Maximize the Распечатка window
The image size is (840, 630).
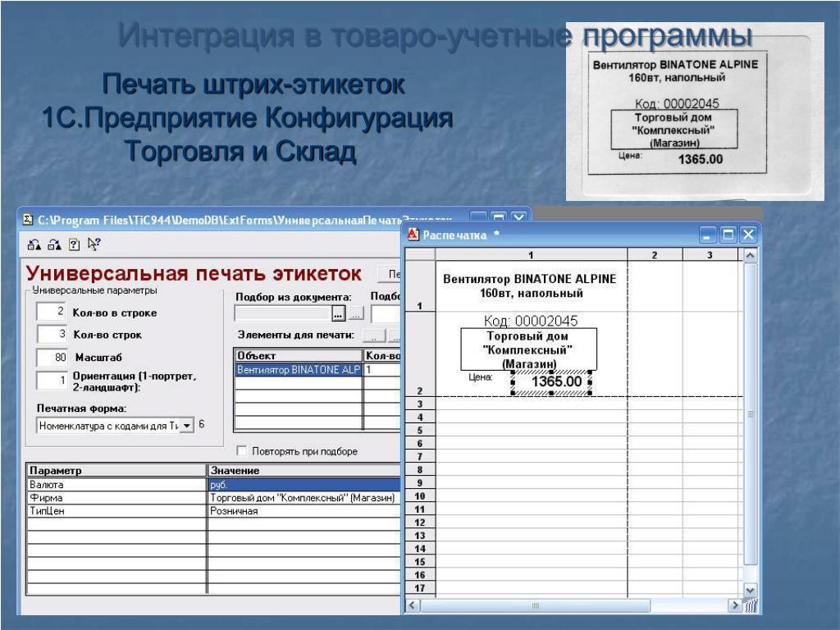pos(728,235)
